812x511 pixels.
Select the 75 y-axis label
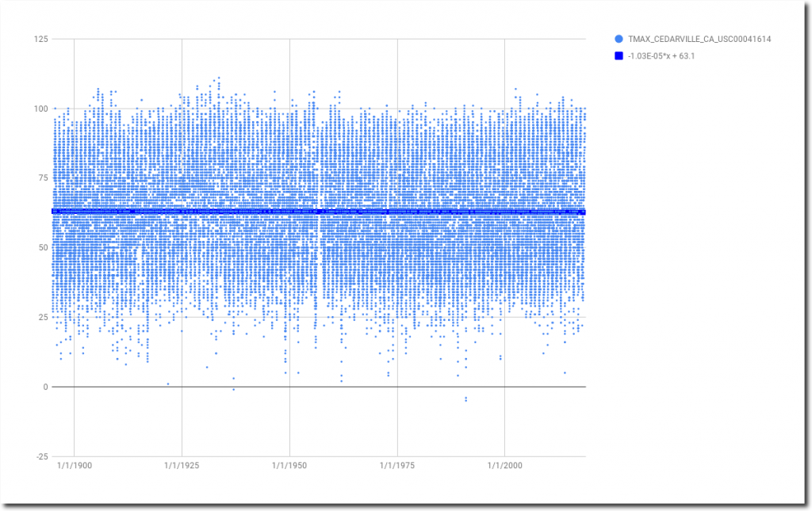coord(41,178)
